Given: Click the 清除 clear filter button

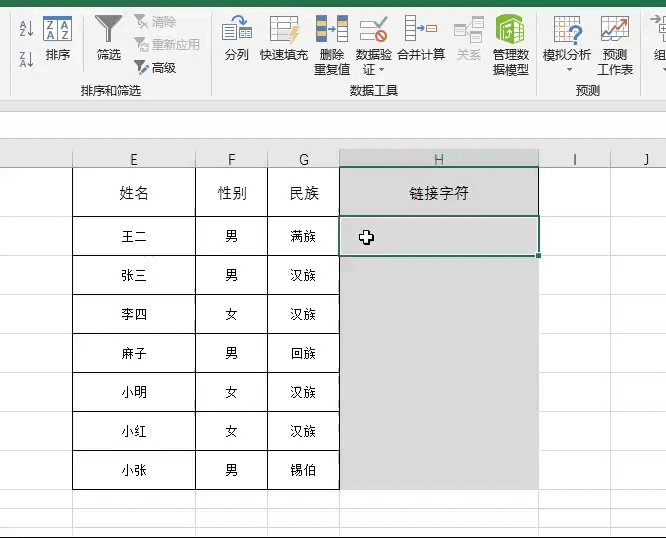Looking at the screenshot, I should [155, 22].
